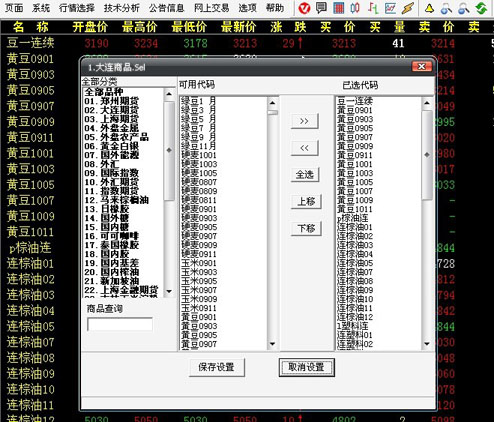Click 已选代码 list scroll up arrow
Image resolution: width=494 pixels, height=422 pixels.
[427, 103]
